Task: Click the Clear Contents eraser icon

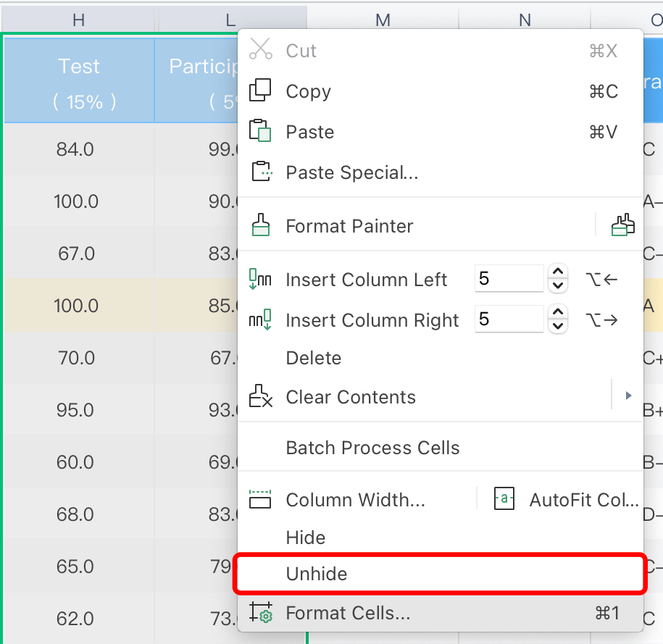Action: click(260, 397)
